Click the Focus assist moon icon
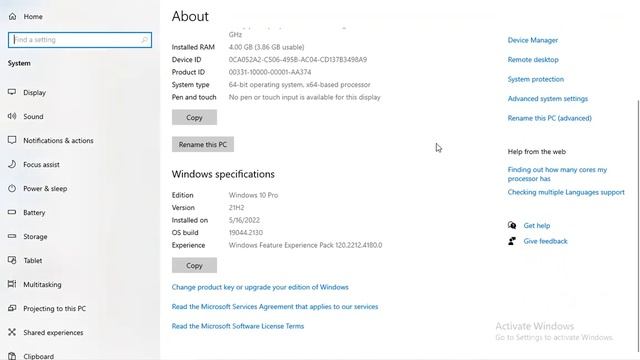 [12, 164]
